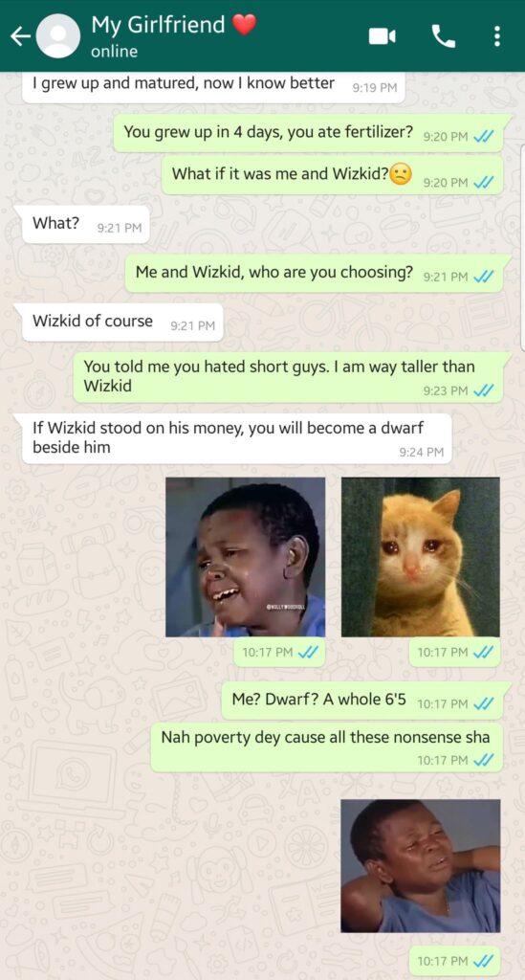Tap the red heart emoji in contact name
525x980 pixels.
point(244,25)
